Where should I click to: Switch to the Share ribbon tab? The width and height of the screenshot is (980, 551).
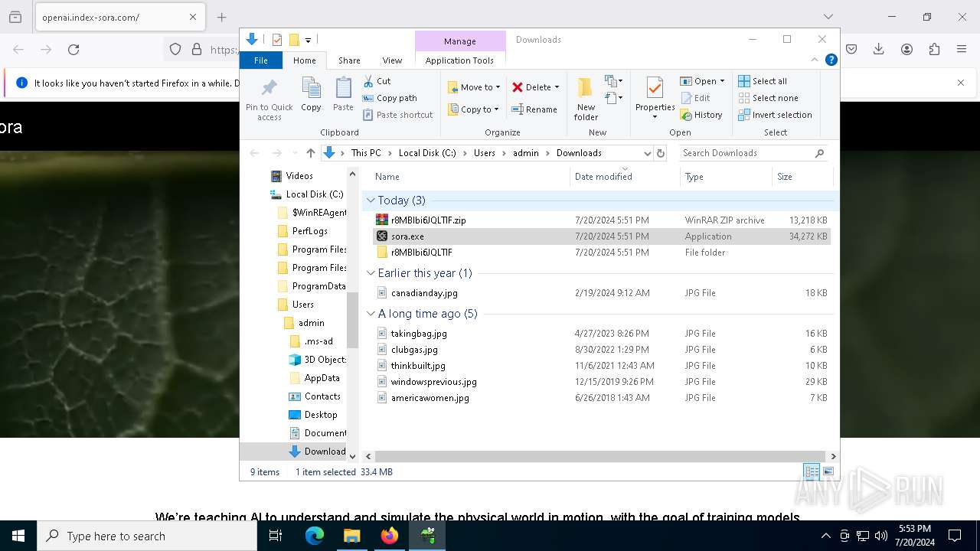349,60
